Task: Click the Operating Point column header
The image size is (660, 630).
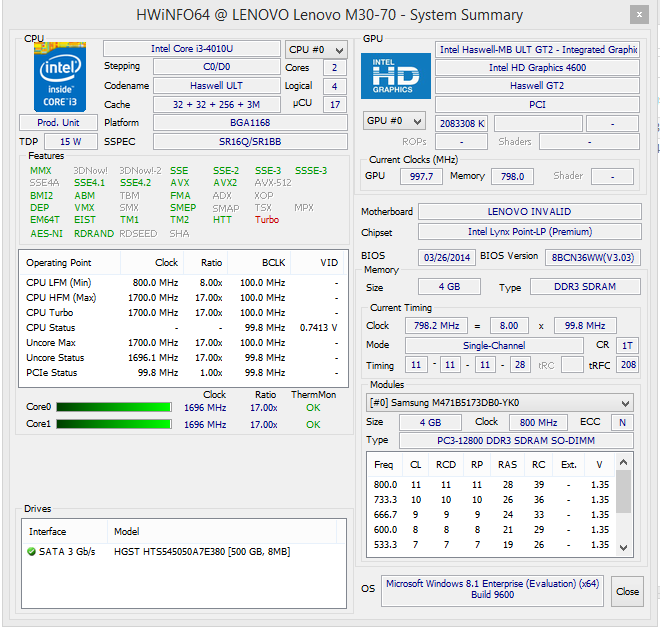Action: (x=70, y=263)
